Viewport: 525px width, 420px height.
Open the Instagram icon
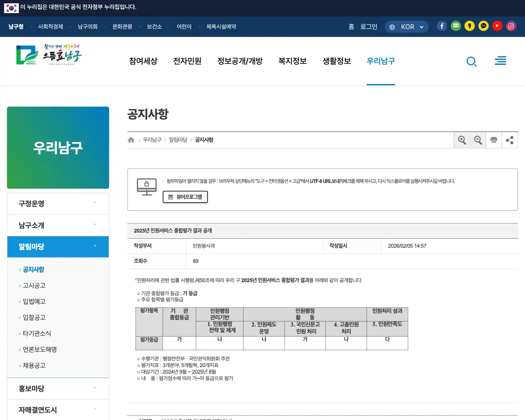pyautogui.click(x=511, y=25)
